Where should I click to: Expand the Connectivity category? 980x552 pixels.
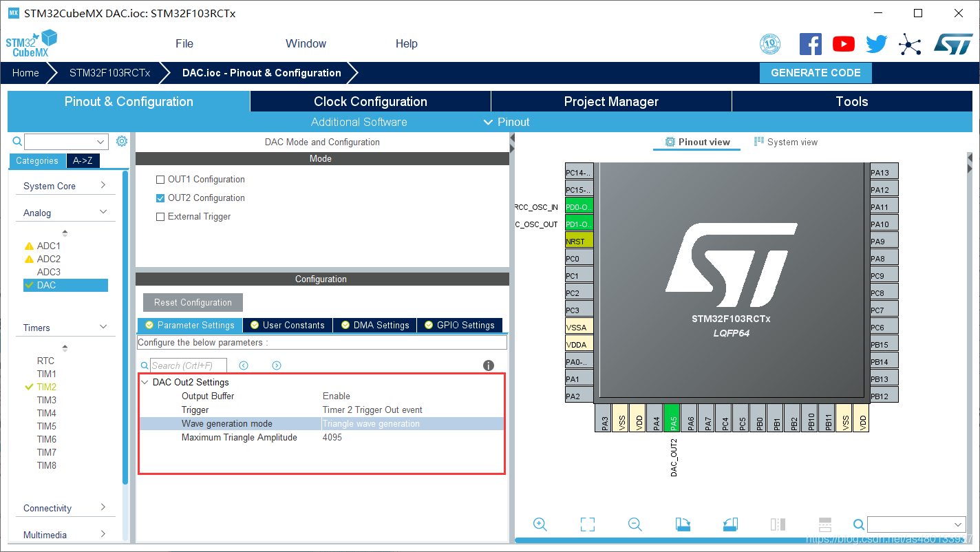[x=103, y=507]
